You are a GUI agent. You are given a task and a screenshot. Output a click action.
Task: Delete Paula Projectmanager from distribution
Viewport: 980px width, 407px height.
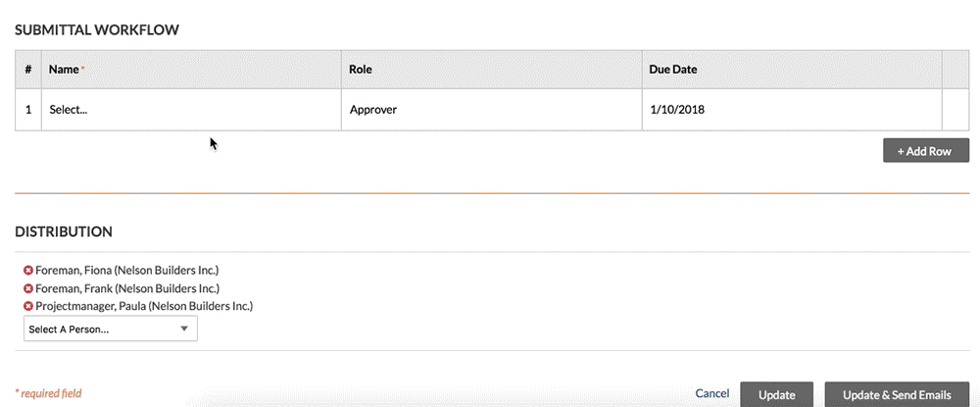(x=28, y=306)
